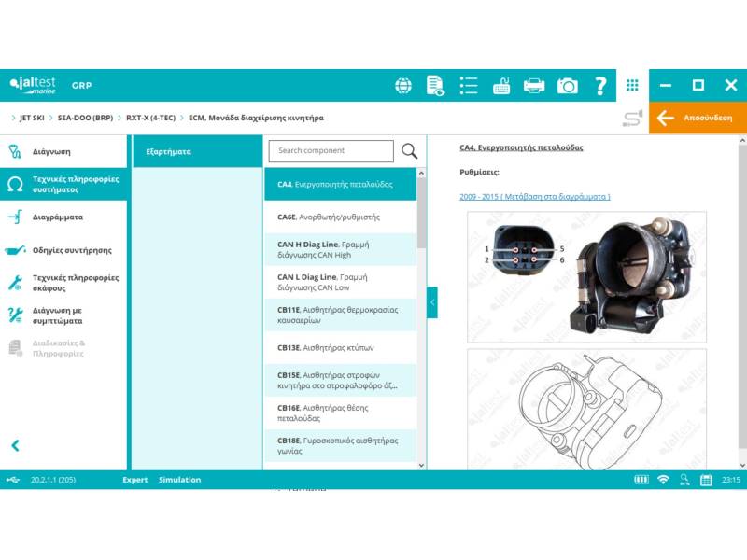Click the globe language icon

click(403, 86)
